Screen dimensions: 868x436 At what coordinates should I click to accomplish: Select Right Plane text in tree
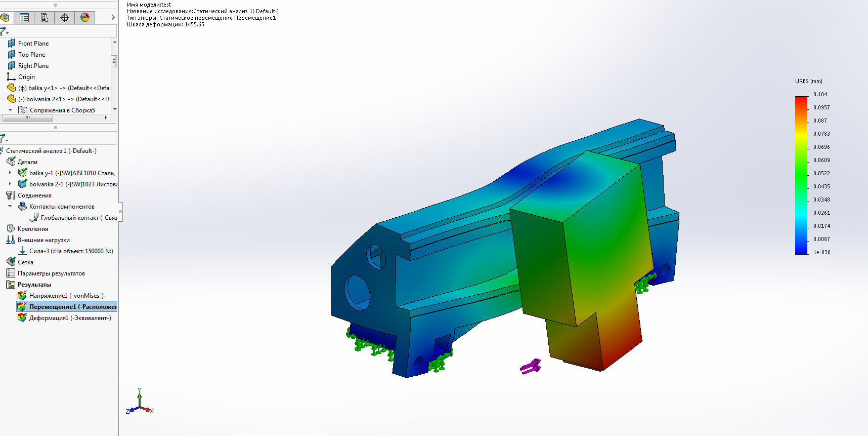(x=33, y=66)
